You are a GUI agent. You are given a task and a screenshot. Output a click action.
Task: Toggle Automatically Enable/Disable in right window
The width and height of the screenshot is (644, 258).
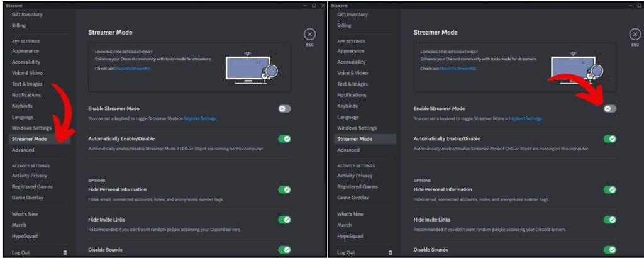609,139
